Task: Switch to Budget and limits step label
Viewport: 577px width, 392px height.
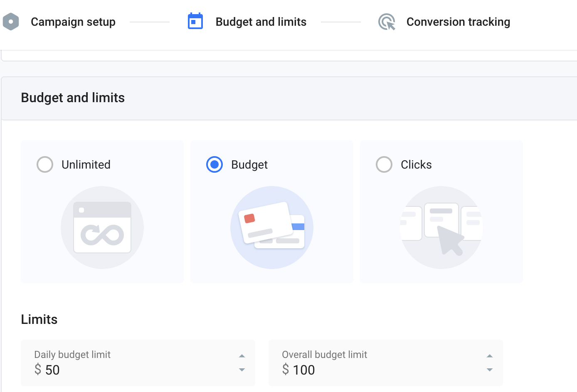Action: (261, 22)
